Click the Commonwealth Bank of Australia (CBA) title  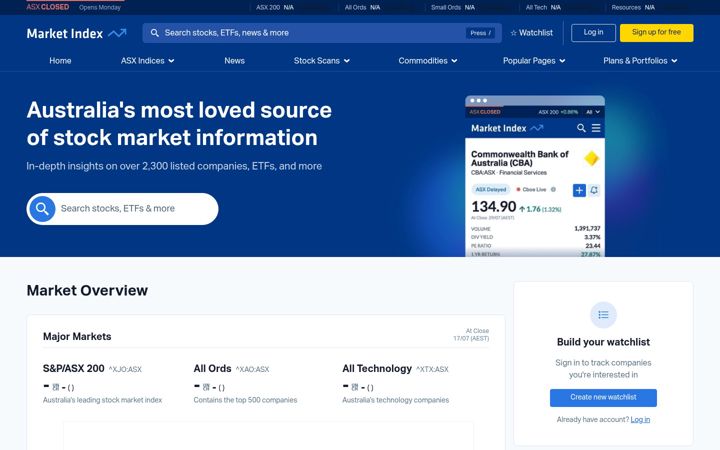coord(519,158)
